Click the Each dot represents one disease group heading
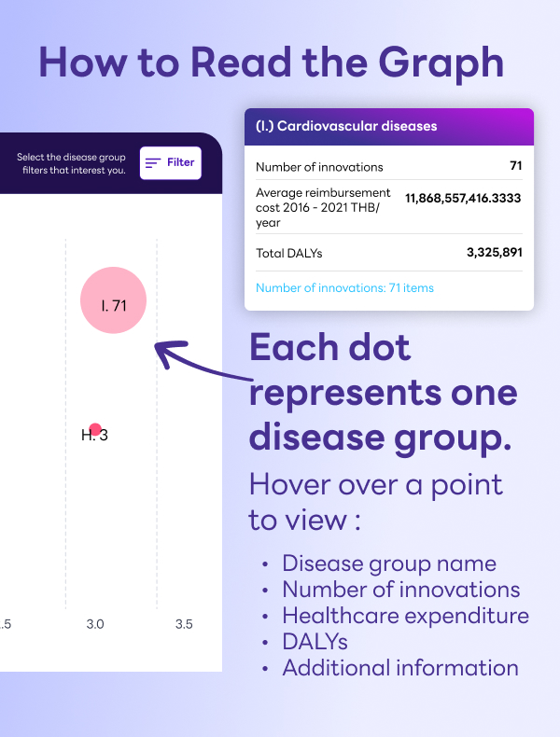The width and height of the screenshot is (560, 737). [x=384, y=393]
